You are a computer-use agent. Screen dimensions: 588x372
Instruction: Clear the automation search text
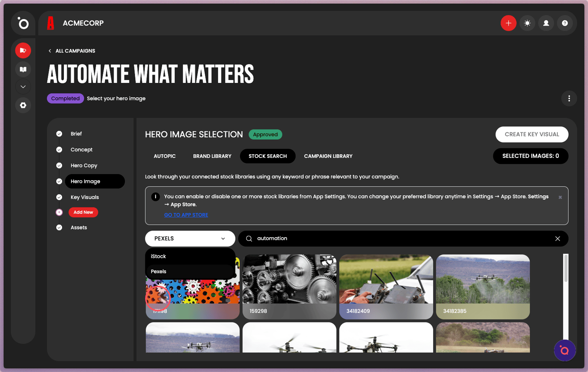pos(557,239)
